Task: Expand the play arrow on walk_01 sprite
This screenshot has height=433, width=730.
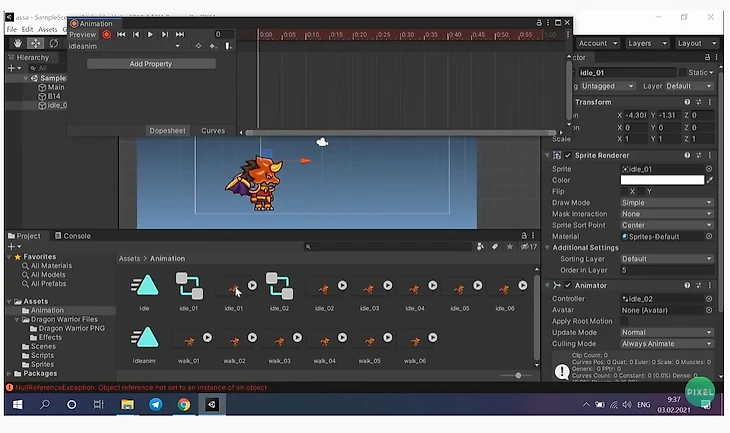Action: 206,337
